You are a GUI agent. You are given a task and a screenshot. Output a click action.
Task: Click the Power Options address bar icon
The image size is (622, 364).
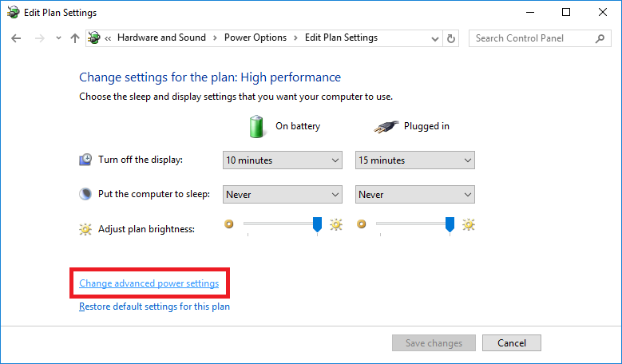[x=94, y=38]
